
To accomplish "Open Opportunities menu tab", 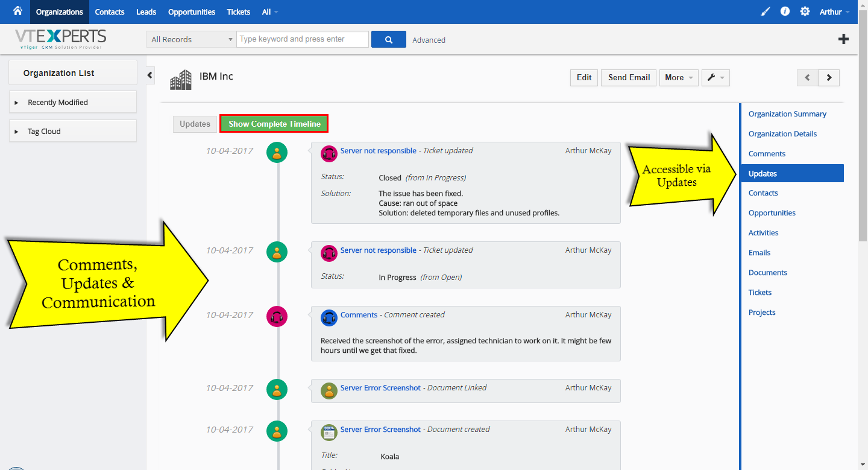I will [192, 12].
